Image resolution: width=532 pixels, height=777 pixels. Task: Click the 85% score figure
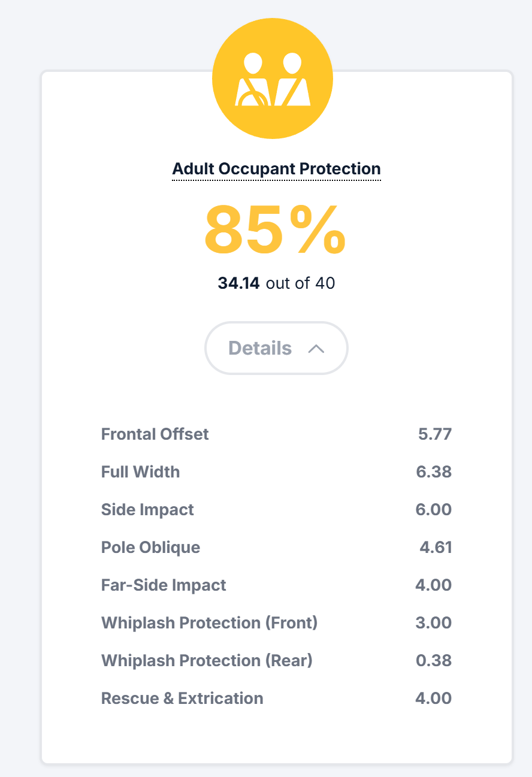276,230
